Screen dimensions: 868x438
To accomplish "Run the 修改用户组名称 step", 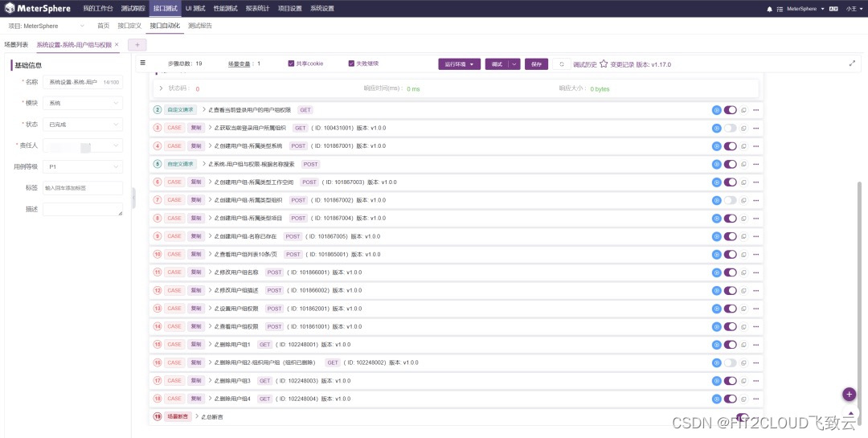I will coord(716,272).
